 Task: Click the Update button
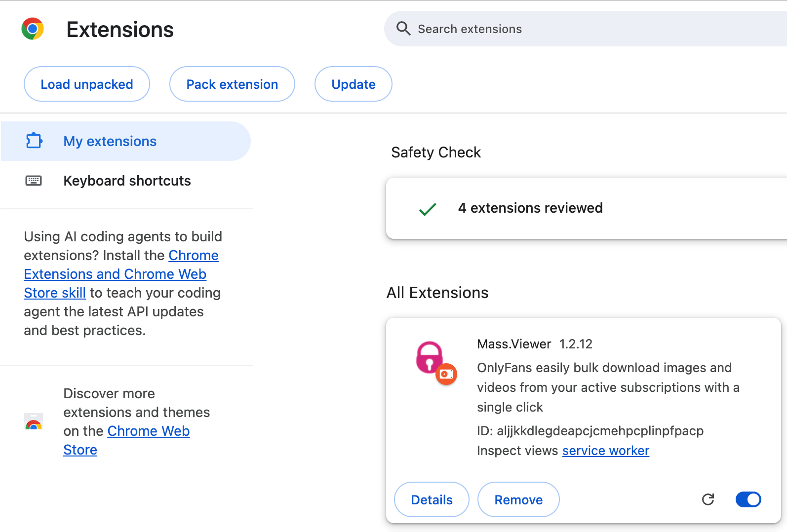(x=354, y=84)
